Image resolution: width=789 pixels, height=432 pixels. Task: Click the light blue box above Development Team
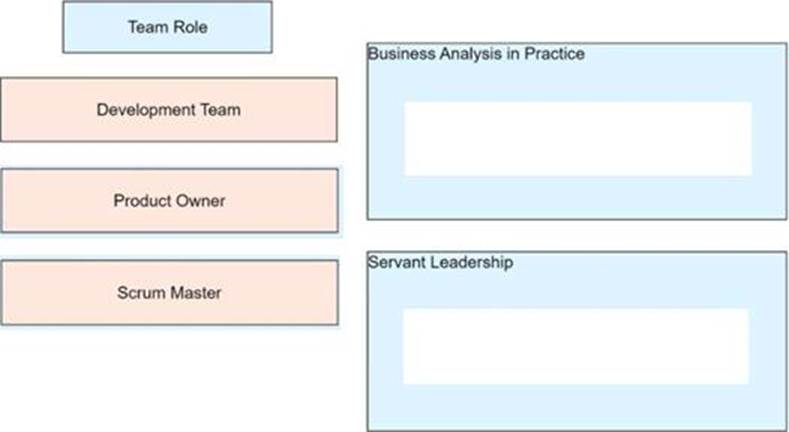[x=167, y=27]
